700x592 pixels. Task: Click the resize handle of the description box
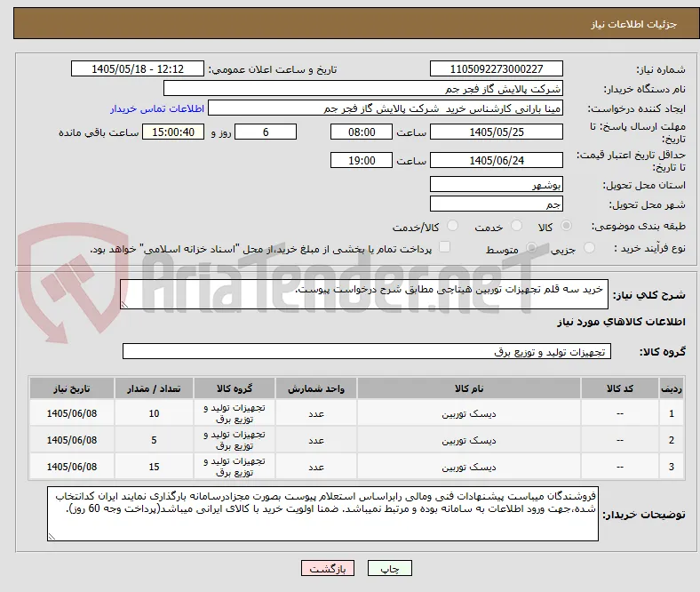click(x=124, y=305)
